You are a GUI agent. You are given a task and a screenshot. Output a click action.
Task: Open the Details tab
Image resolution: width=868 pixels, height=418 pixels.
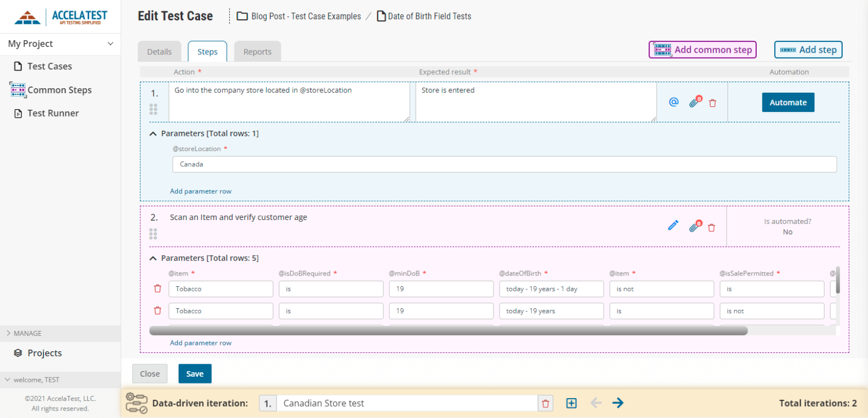[159, 51]
